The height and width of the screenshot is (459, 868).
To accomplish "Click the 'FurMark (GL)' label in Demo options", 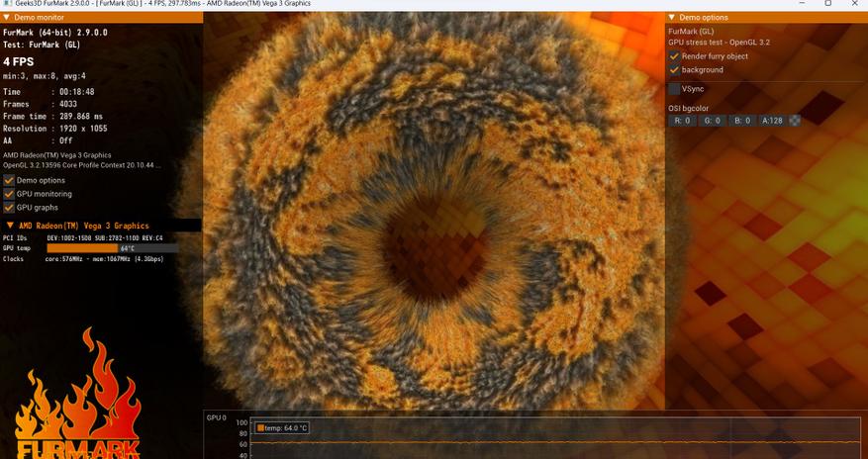I will (x=691, y=32).
